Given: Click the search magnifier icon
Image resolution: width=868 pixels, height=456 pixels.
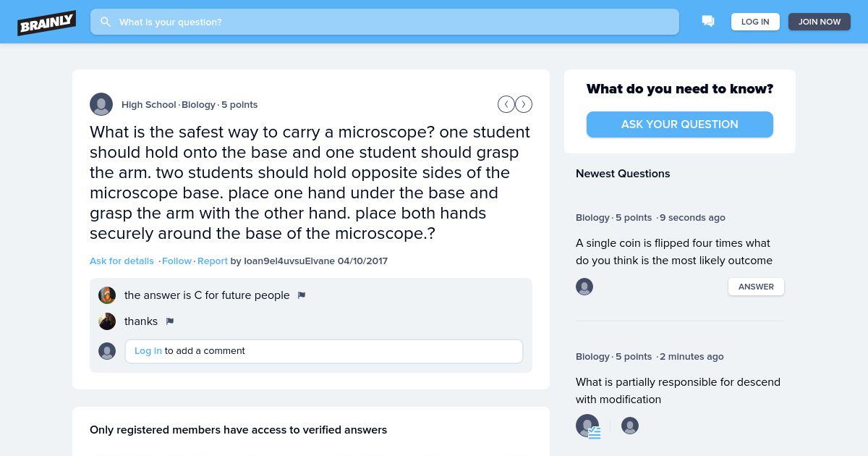Looking at the screenshot, I should pos(106,22).
